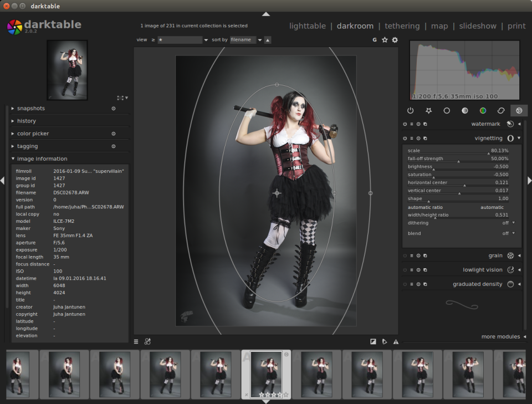This screenshot has width=532, height=404.
Task: Collapse the vignetting module
Action: point(519,138)
